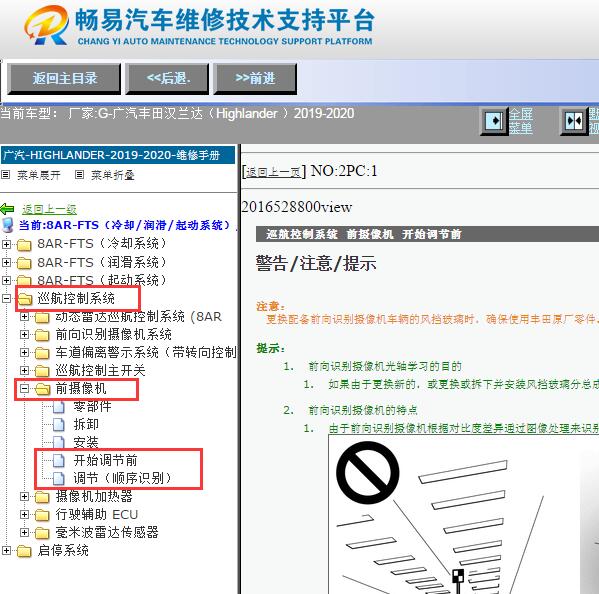Click document icon for 零部件

(58, 407)
